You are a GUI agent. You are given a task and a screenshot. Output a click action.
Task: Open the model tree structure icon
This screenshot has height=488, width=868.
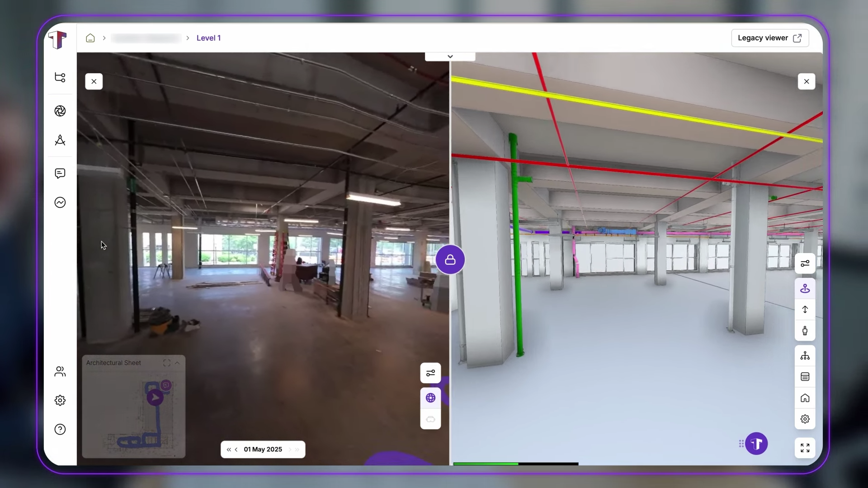tap(805, 356)
